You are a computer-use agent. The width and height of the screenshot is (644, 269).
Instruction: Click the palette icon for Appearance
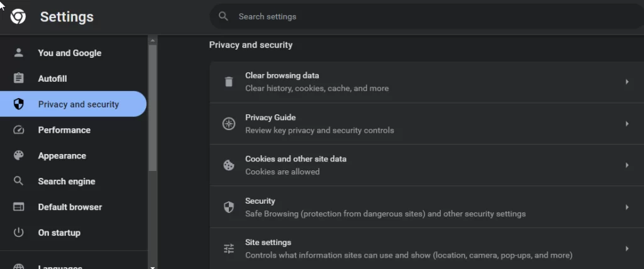coord(18,155)
